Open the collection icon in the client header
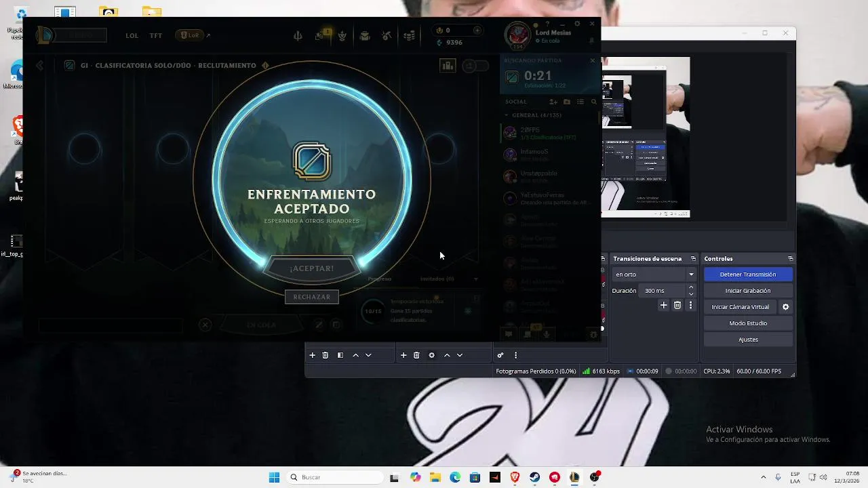Image resolution: width=868 pixels, height=488 pixels. tap(342, 36)
